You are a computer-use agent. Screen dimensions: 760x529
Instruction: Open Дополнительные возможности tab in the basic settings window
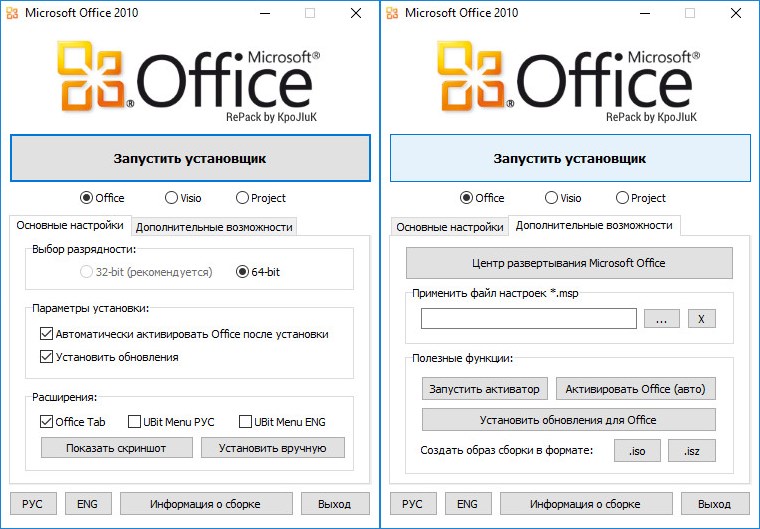[214, 227]
